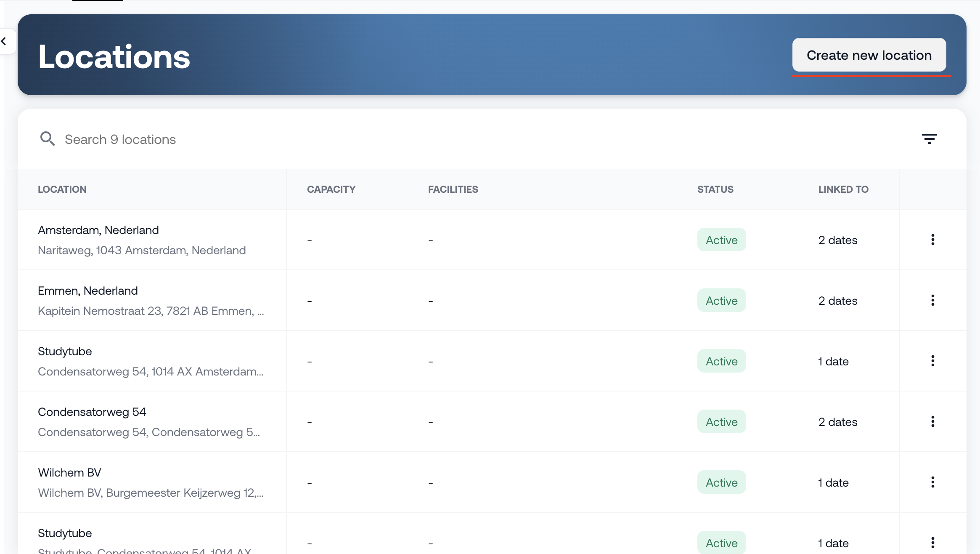The image size is (980, 554).
Task: Open the Amsterdam, Nederland location
Action: tap(98, 230)
